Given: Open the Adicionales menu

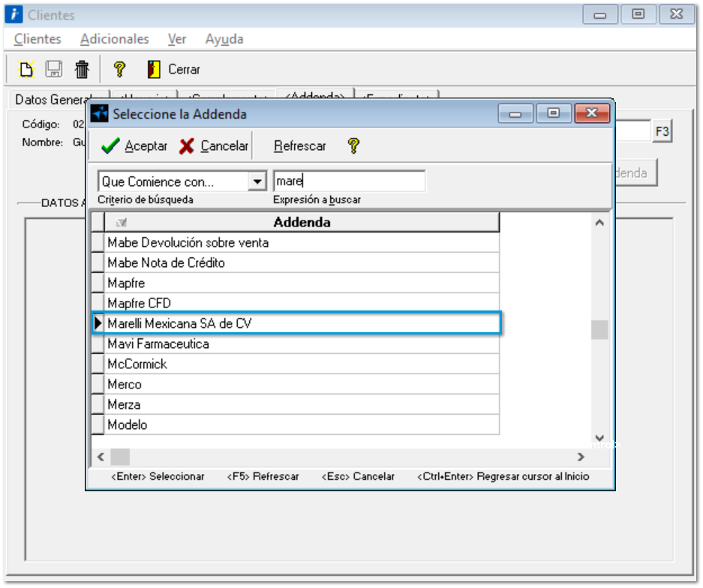Looking at the screenshot, I should 115,39.
